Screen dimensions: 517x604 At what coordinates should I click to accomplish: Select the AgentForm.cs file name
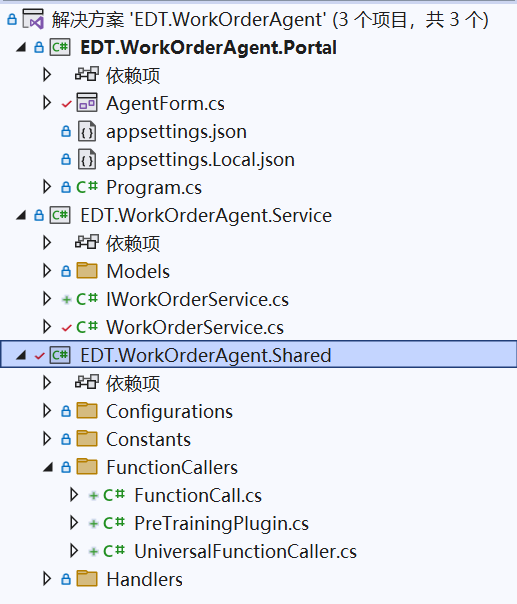165,103
